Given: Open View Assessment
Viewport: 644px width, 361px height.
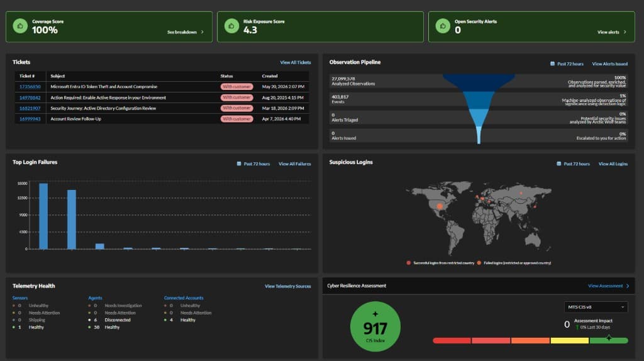Looking at the screenshot, I should click(606, 286).
